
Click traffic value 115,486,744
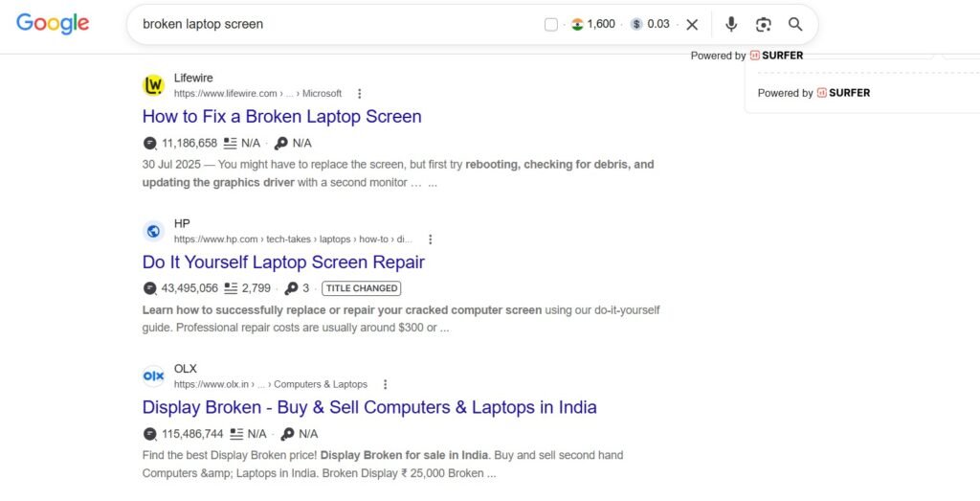(192, 434)
